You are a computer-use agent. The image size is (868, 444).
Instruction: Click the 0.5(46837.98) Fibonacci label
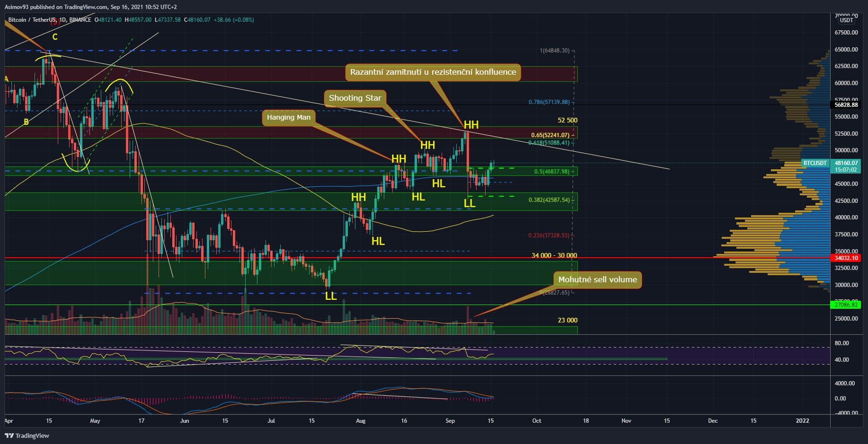(551, 172)
